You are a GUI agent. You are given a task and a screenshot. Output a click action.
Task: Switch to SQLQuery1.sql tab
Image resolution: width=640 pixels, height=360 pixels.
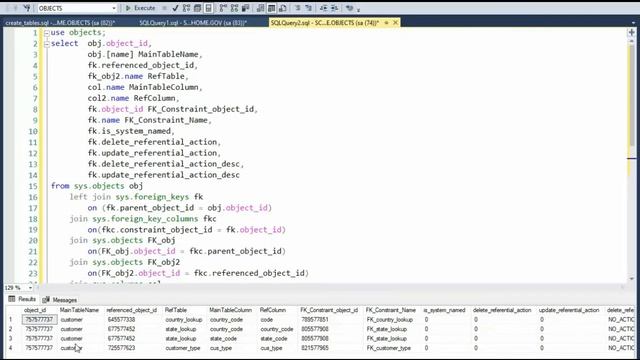[x=193, y=23]
